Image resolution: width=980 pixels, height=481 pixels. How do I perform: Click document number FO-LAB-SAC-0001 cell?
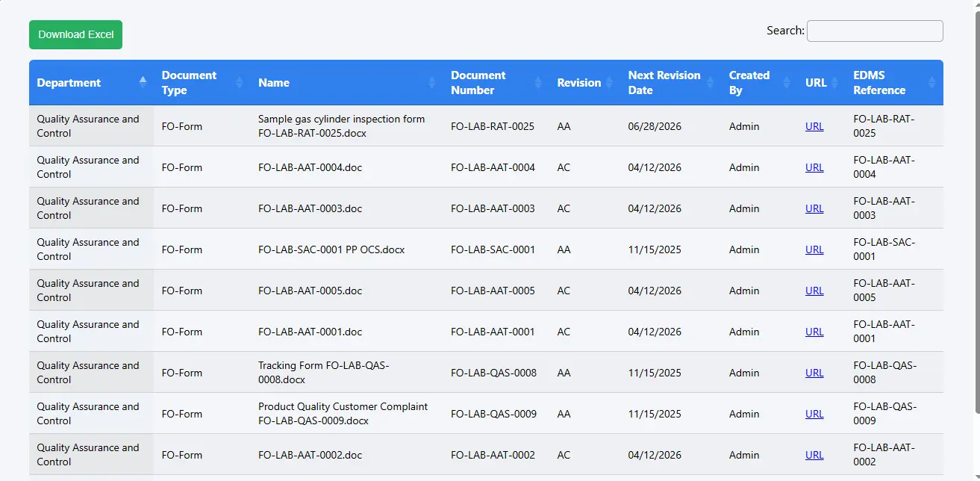(493, 249)
